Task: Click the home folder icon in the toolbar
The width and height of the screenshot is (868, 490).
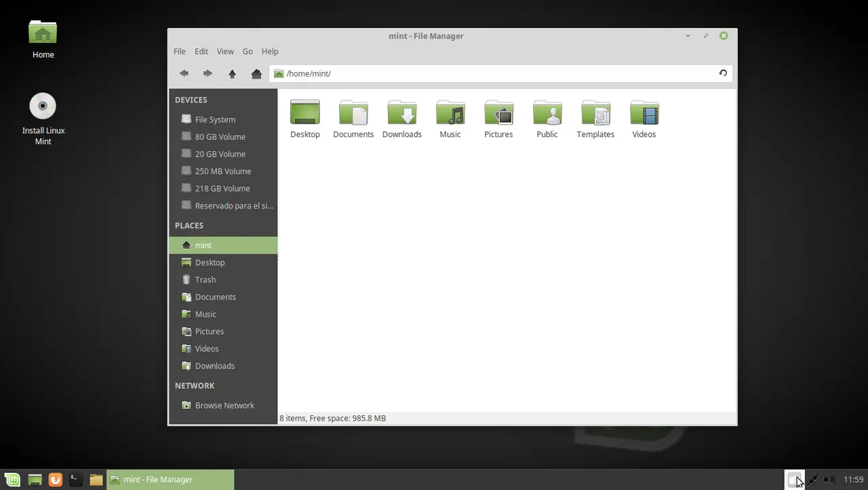Action: (256, 73)
